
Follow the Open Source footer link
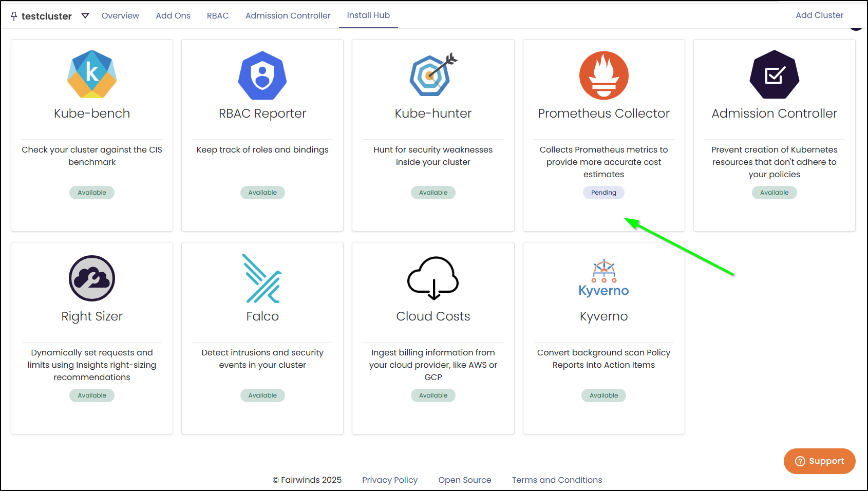[x=464, y=480]
